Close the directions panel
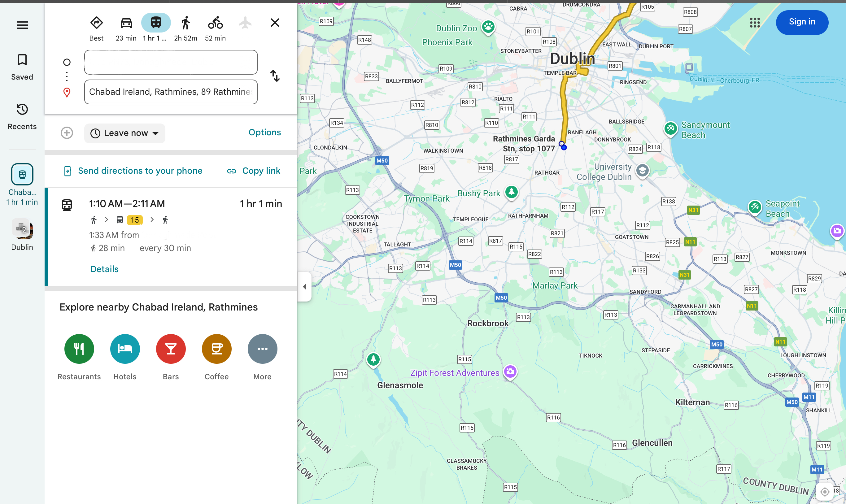846x504 pixels. (275, 23)
